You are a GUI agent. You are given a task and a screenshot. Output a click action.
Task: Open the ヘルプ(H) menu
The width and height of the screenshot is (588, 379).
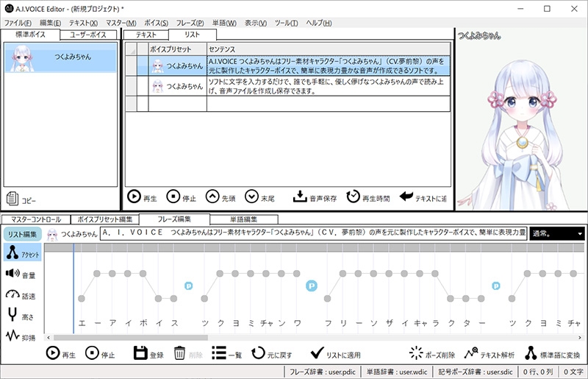pyautogui.click(x=319, y=23)
